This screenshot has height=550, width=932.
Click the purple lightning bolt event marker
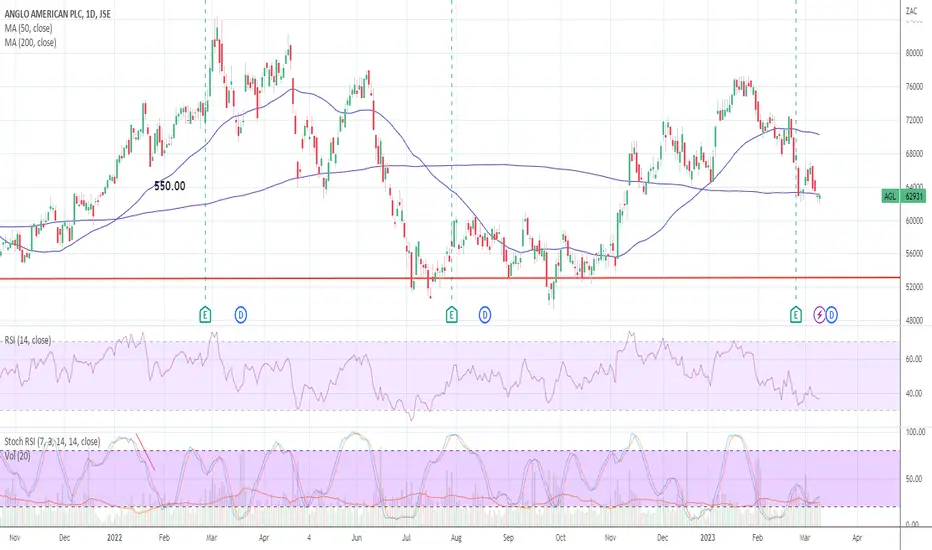pos(820,315)
